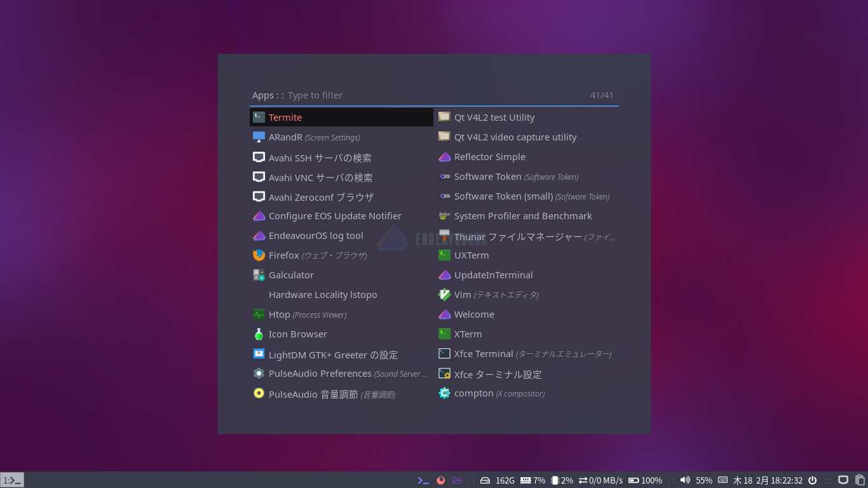Launch Termite from its terminal icon

(259, 117)
